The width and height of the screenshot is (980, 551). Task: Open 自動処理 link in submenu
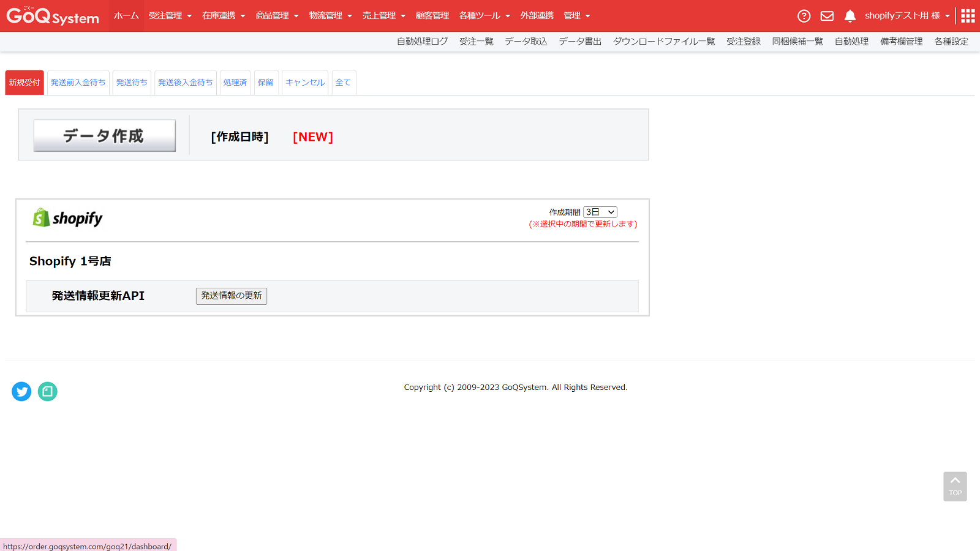852,42
